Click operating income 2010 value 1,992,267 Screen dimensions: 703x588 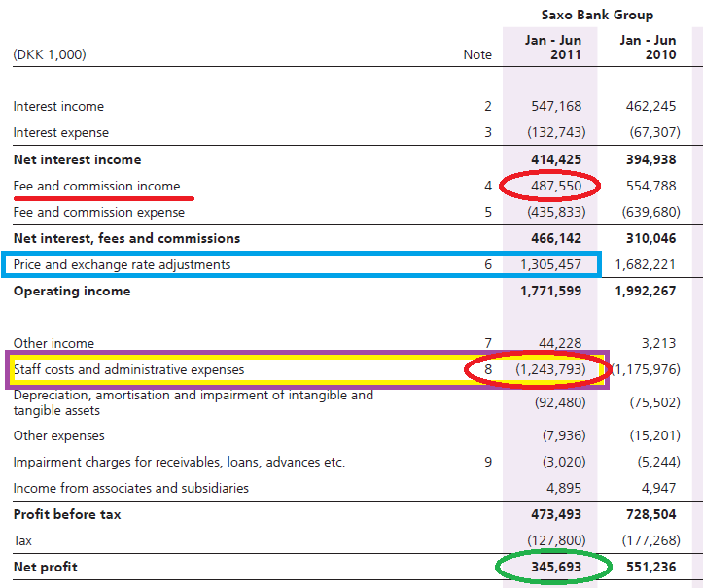[646, 292]
